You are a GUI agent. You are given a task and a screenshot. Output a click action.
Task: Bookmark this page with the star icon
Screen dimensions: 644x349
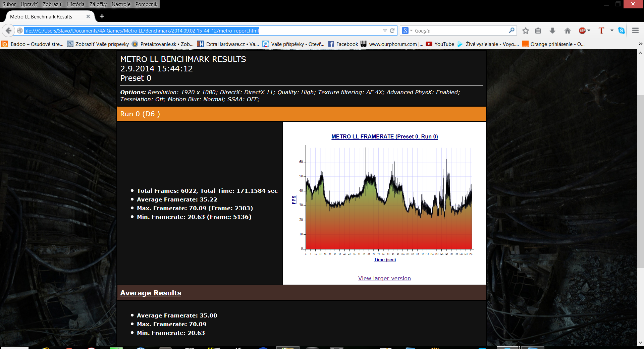[x=526, y=31]
